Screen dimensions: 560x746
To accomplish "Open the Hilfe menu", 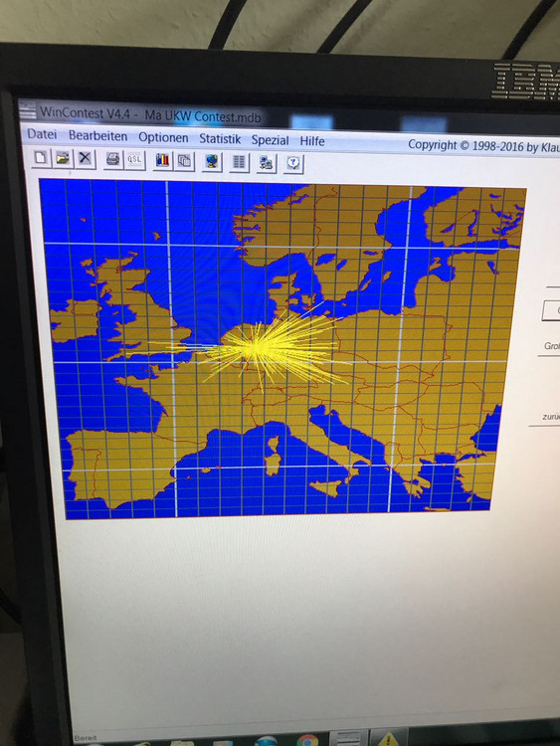I will pos(312,141).
